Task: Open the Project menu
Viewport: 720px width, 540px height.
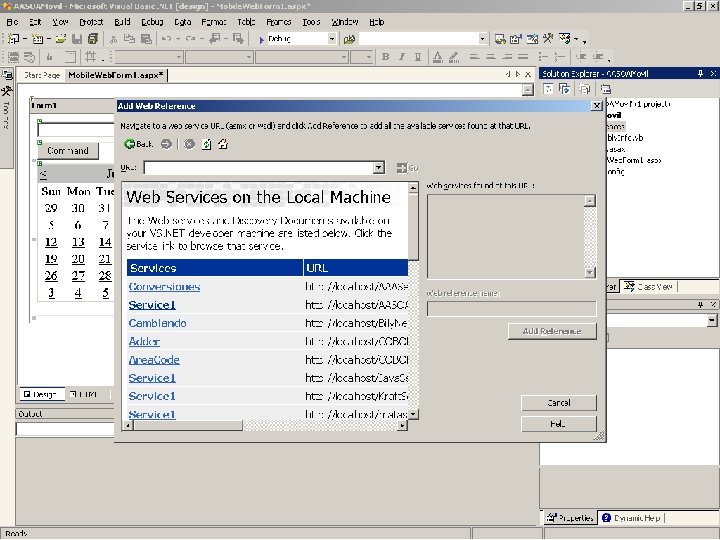Action: pos(91,22)
